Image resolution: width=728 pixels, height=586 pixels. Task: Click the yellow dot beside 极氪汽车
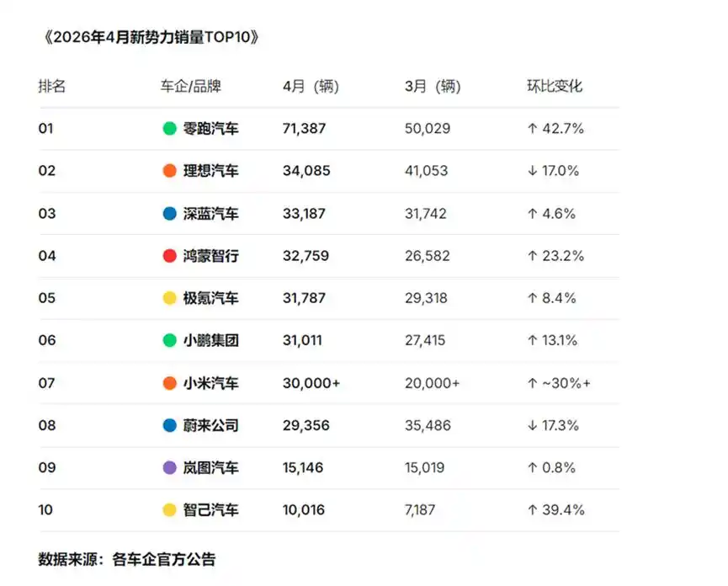pos(169,298)
